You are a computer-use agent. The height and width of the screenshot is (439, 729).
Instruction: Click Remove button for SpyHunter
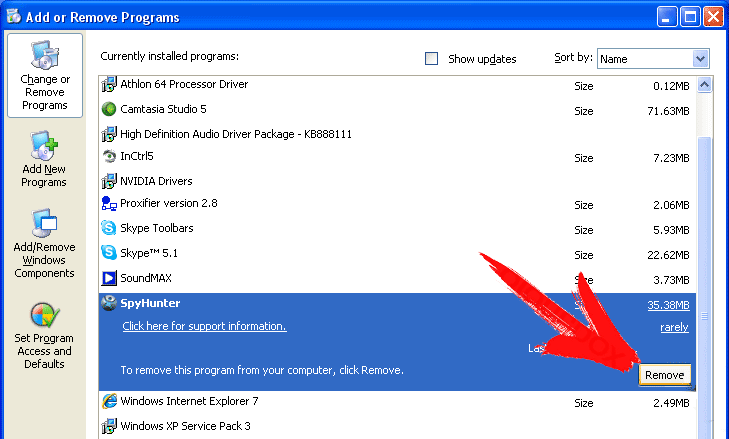click(x=664, y=375)
